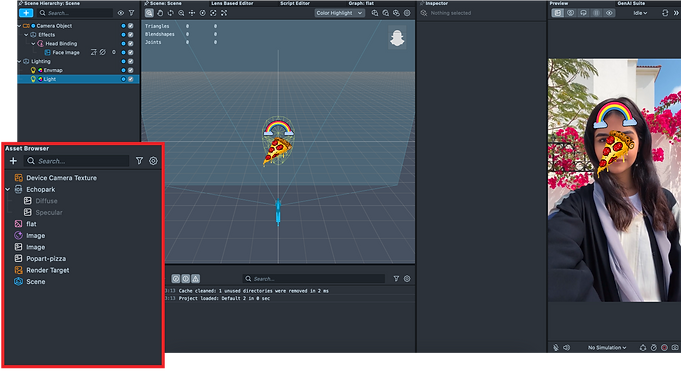Collapse the Lighting tree node
Image resolution: width=681 pixels, height=376 pixels.
click(19, 61)
